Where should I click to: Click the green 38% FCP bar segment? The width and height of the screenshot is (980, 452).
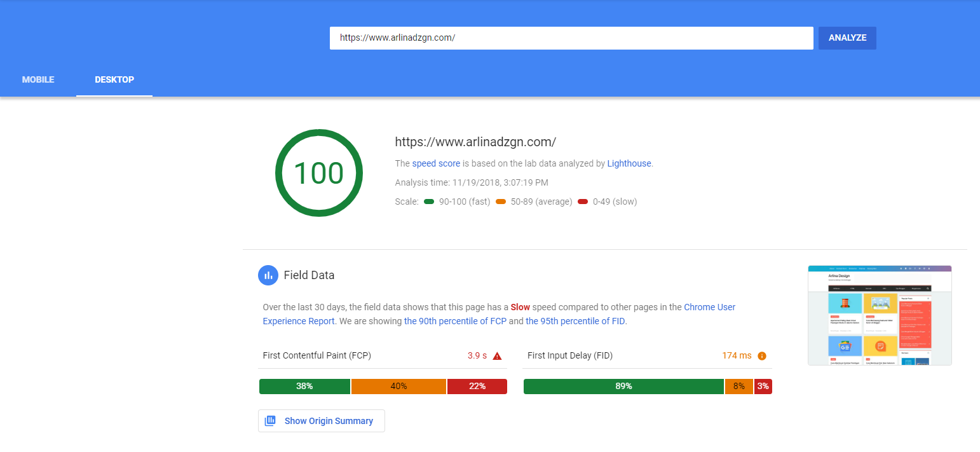coord(304,387)
